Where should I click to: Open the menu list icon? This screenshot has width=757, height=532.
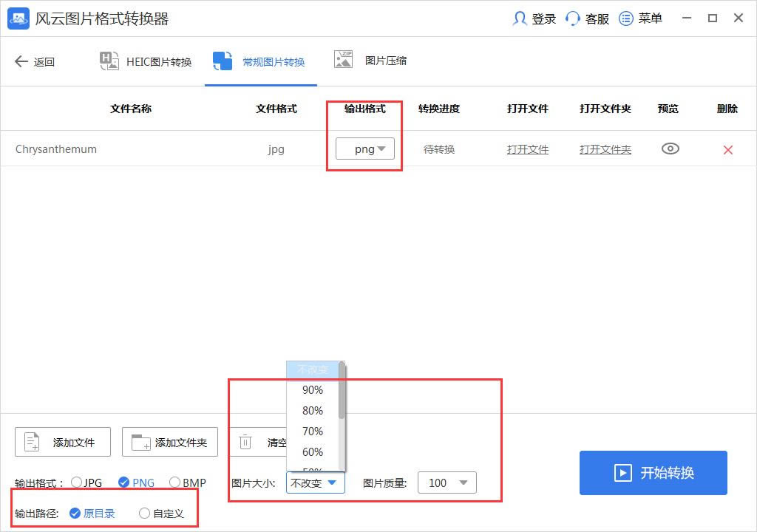625,18
